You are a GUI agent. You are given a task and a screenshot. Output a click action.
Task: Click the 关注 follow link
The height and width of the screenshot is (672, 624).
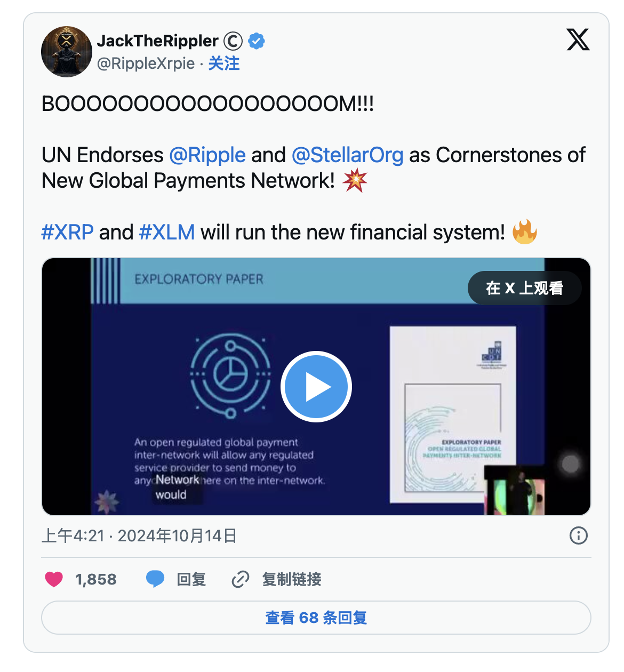[x=224, y=63]
